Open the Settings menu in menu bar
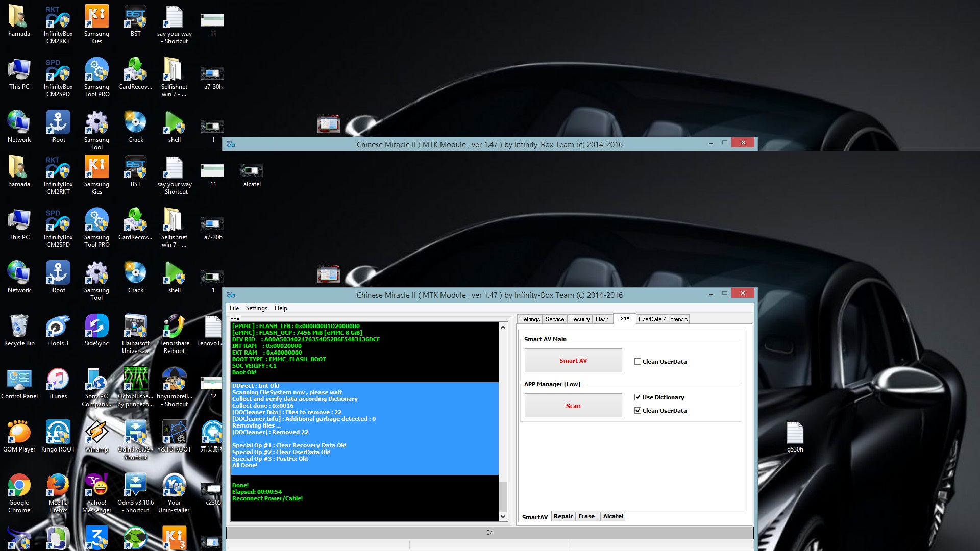 (256, 308)
